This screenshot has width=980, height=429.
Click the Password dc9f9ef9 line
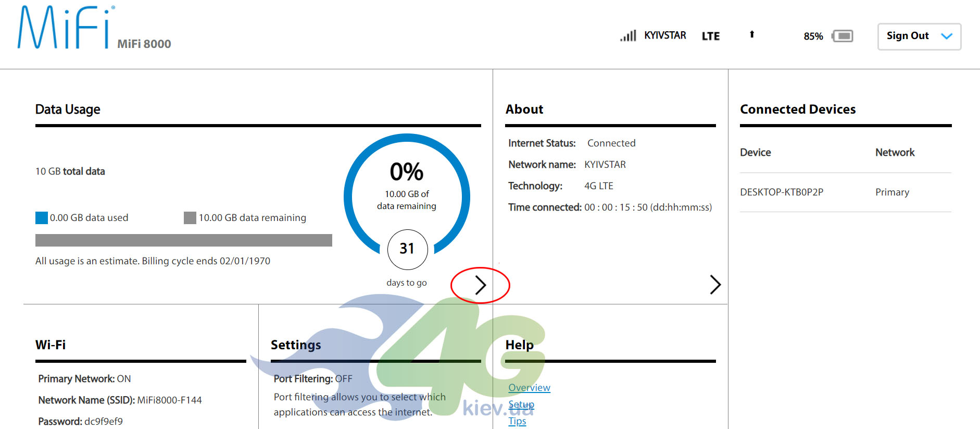click(x=80, y=422)
